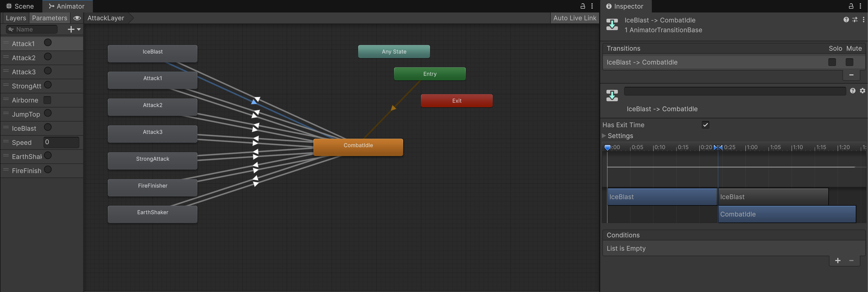Add a new condition with plus button

pyautogui.click(x=838, y=260)
